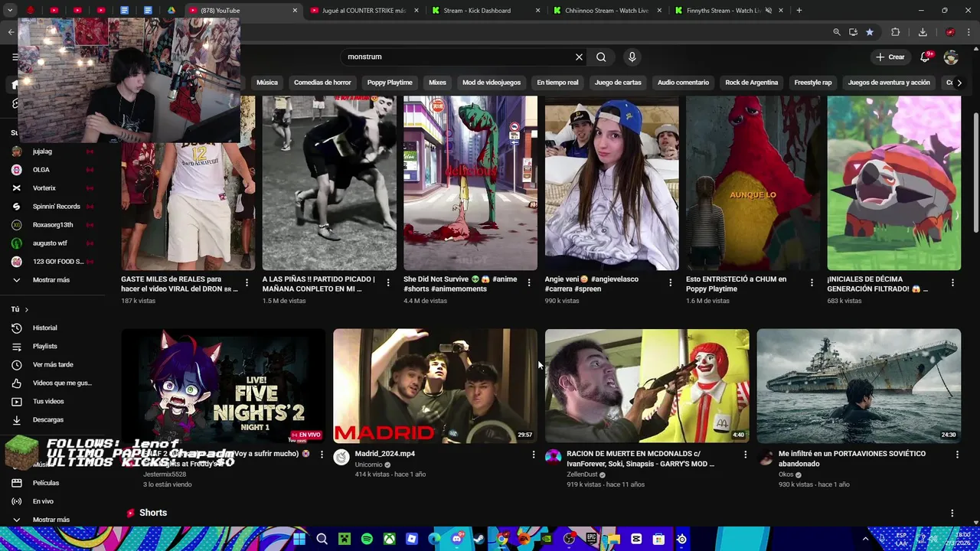Click the YouTube search magnifier button
The height and width of the screenshot is (551, 980).
601,57
